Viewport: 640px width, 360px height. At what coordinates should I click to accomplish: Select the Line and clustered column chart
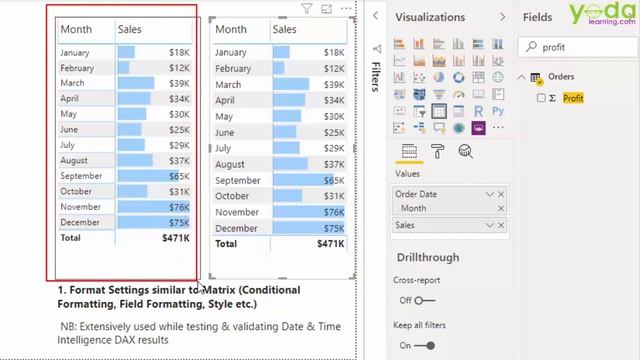[478, 61]
